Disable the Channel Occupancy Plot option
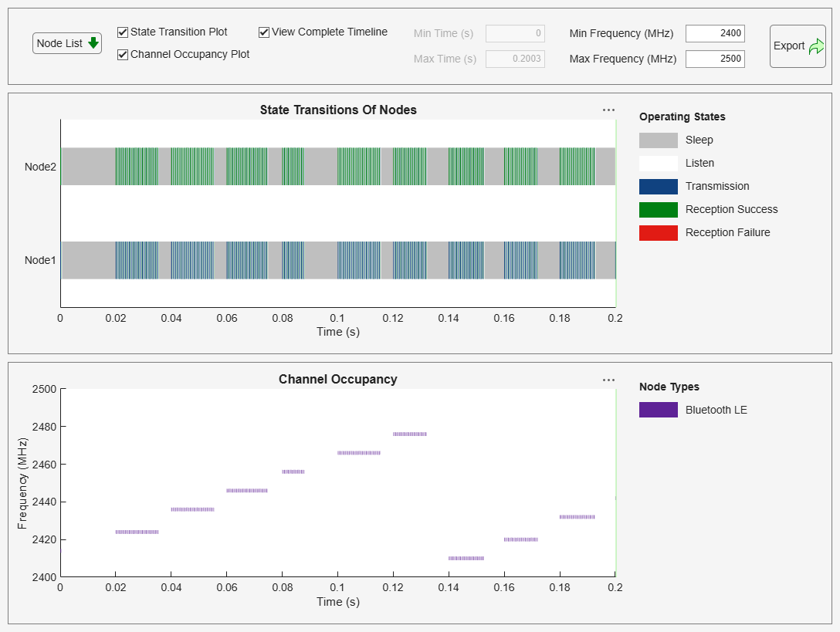The width and height of the screenshot is (840, 632). [x=121, y=54]
